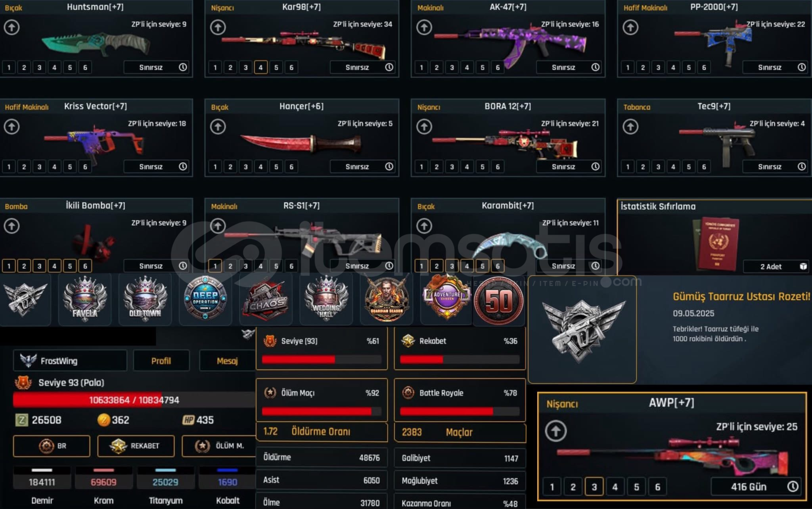Click the clock icon on Kar98 card
812x509 pixels.
click(x=389, y=67)
